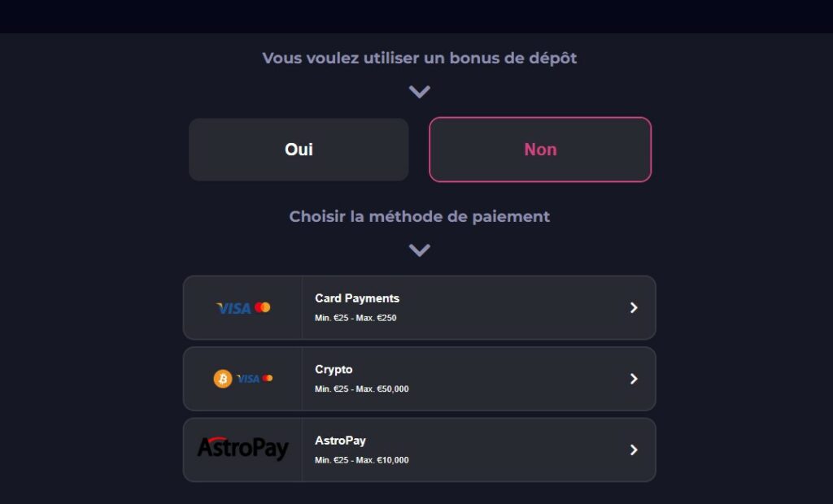Screen dimensions: 833x504
Task: Click the orange Bitcoin icon
Action: (x=222, y=379)
